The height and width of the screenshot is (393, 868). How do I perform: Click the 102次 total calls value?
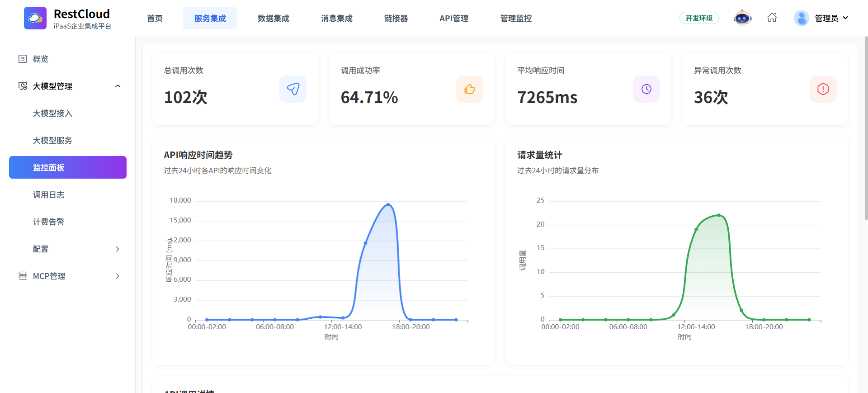[186, 97]
